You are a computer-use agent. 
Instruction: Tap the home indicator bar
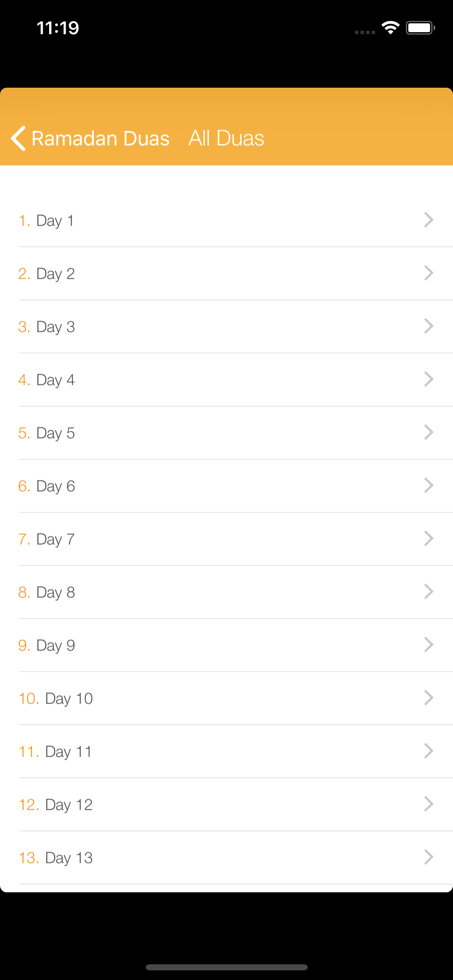click(x=226, y=967)
